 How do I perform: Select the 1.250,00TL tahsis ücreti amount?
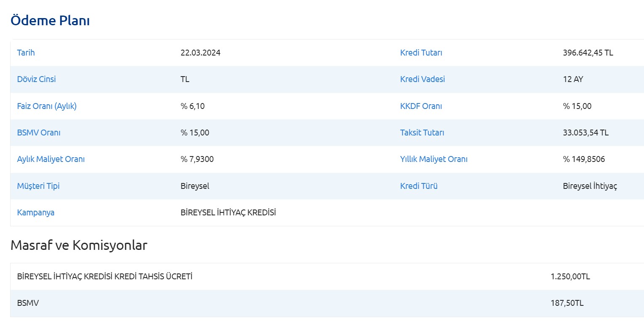pyautogui.click(x=570, y=277)
